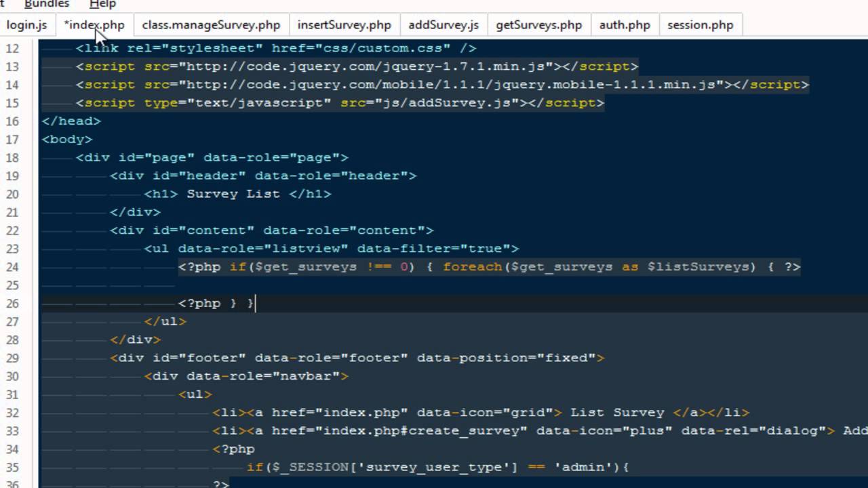Click line number 24 in gutter
The height and width of the screenshot is (488, 868).
(12, 267)
